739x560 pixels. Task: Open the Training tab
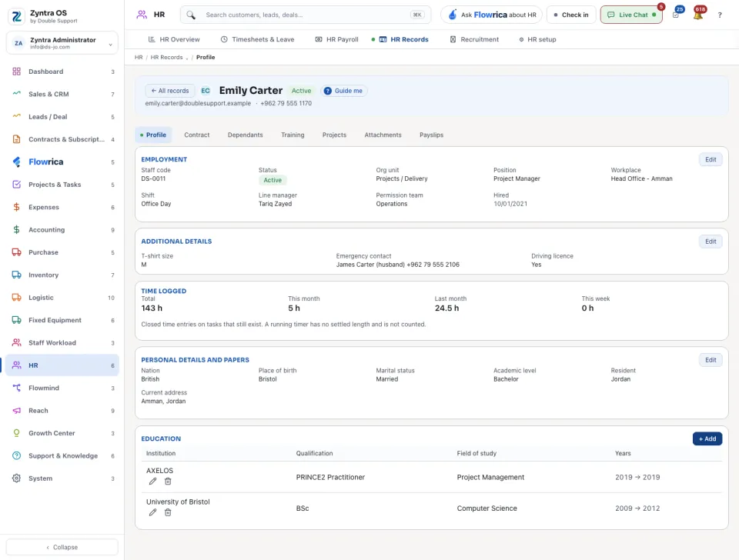coord(293,135)
